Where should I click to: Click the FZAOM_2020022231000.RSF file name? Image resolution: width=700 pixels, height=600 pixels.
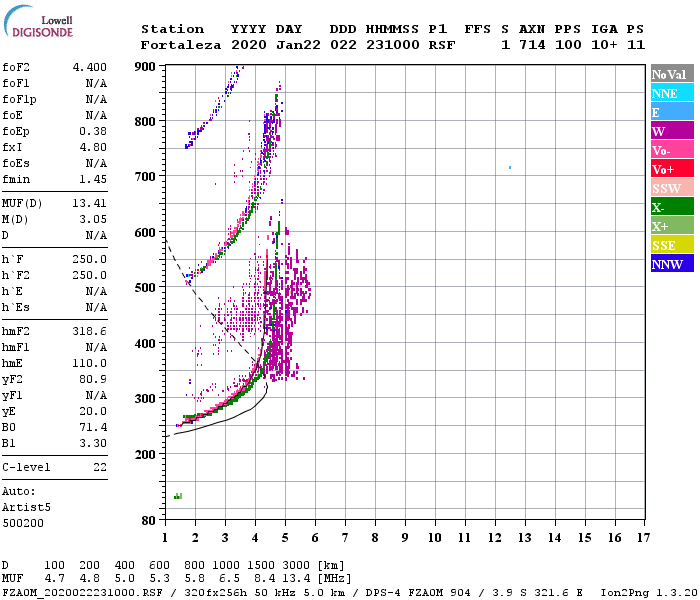click(x=83, y=592)
